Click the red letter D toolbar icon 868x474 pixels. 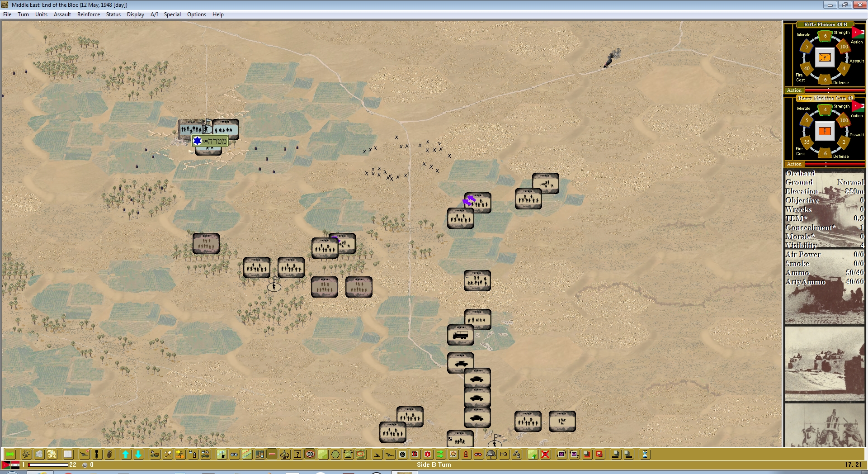tap(415, 454)
